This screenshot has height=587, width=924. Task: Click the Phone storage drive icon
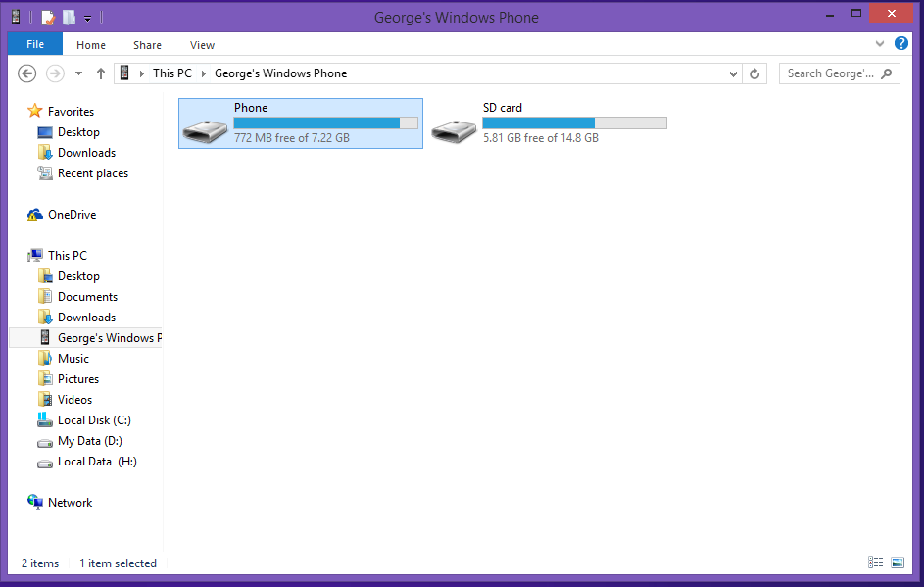[205, 131]
